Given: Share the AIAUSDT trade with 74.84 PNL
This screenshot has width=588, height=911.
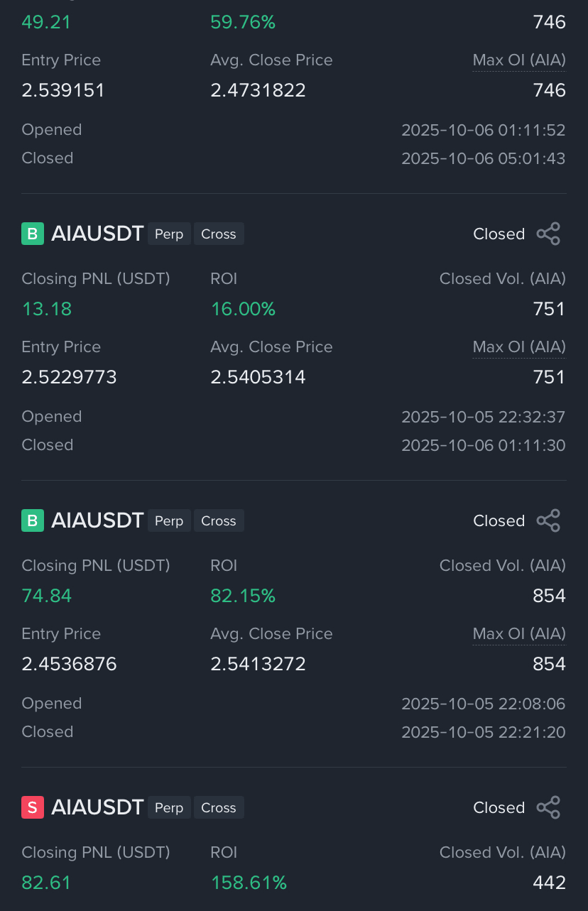Looking at the screenshot, I should [x=548, y=520].
